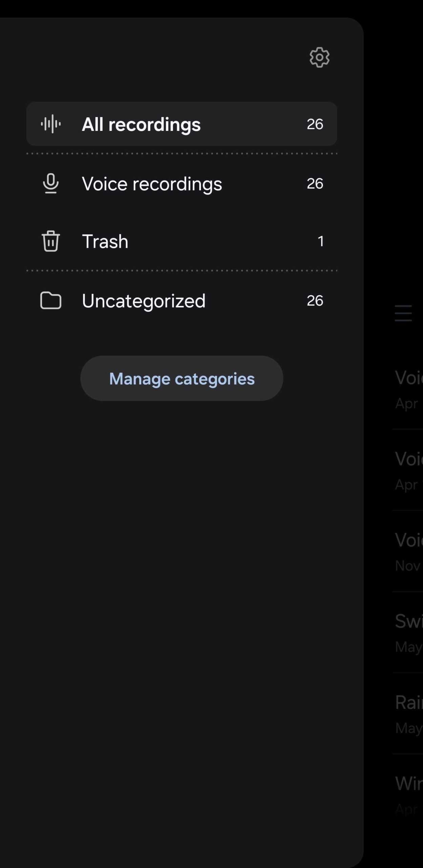
Task: Click the waveform icon beside All recordings
Action: point(51,124)
